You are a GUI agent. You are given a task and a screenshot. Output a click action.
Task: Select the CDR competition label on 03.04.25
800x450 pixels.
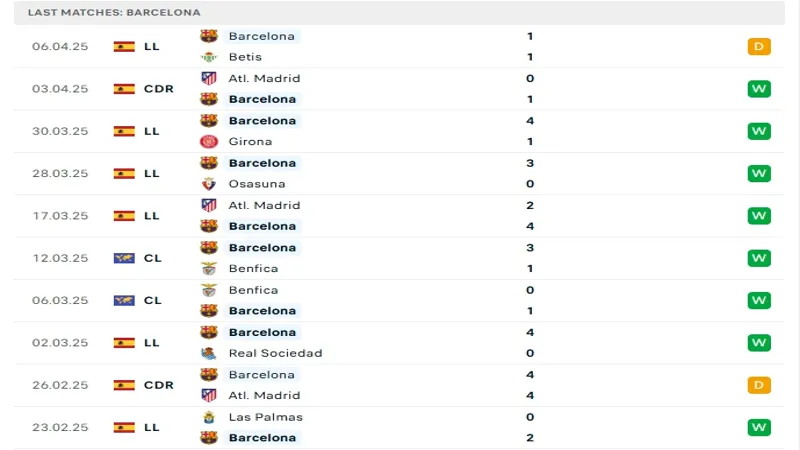159,89
